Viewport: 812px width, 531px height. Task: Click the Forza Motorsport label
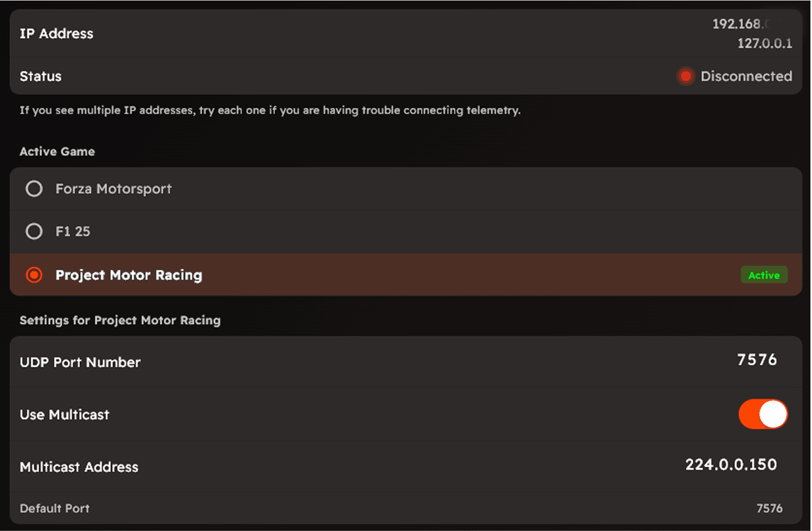pos(114,189)
